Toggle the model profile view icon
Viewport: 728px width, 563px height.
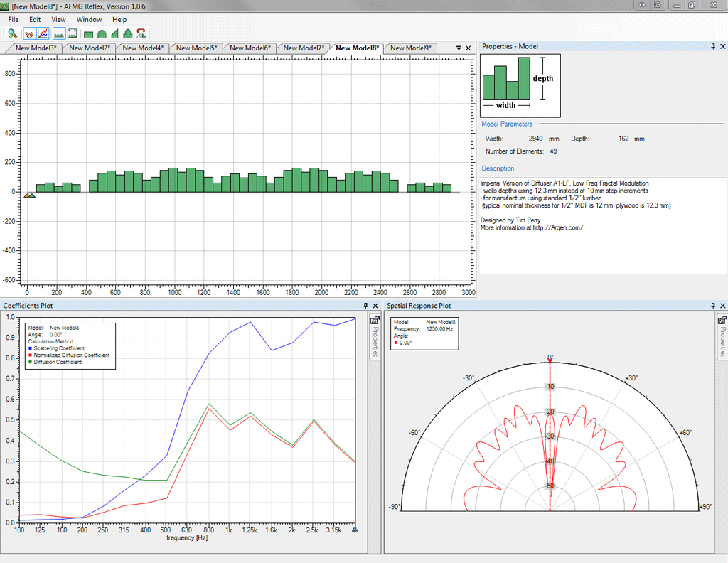tap(58, 33)
